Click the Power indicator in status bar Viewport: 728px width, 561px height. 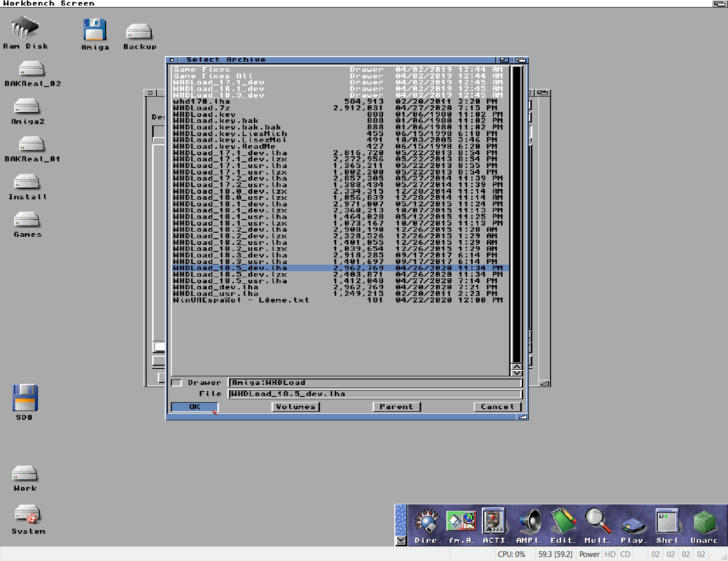coord(589,554)
